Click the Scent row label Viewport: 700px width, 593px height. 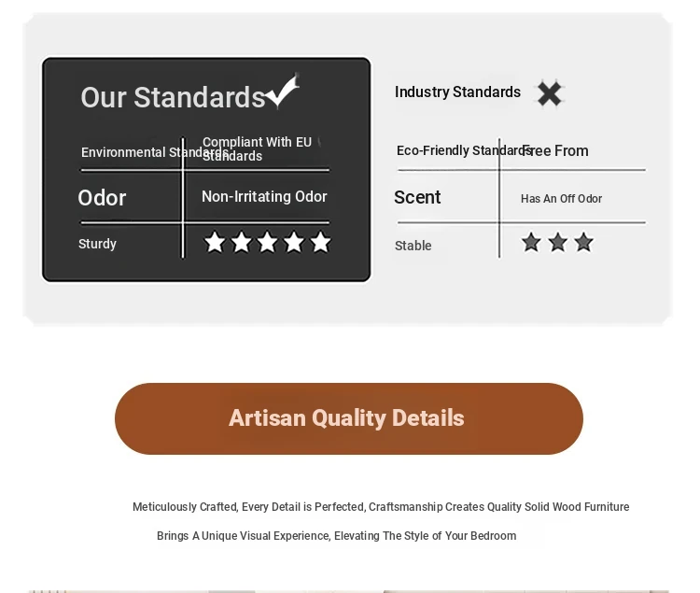pyautogui.click(x=417, y=197)
